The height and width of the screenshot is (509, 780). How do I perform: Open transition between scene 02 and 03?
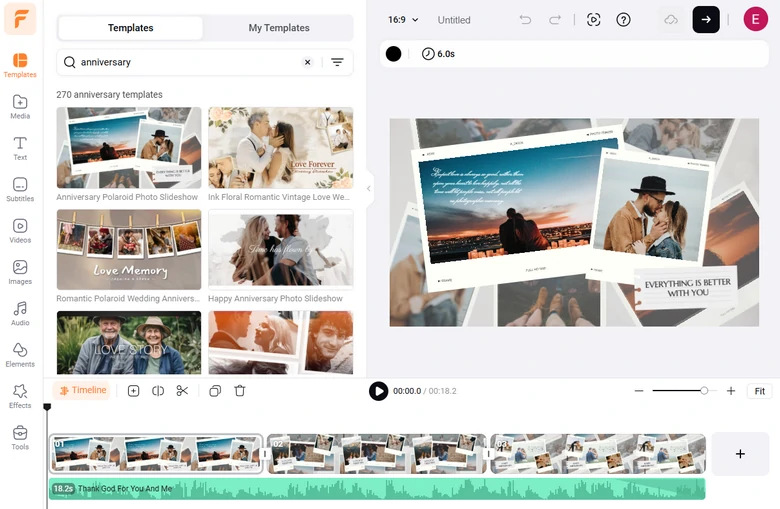pyautogui.click(x=488, y=454)
